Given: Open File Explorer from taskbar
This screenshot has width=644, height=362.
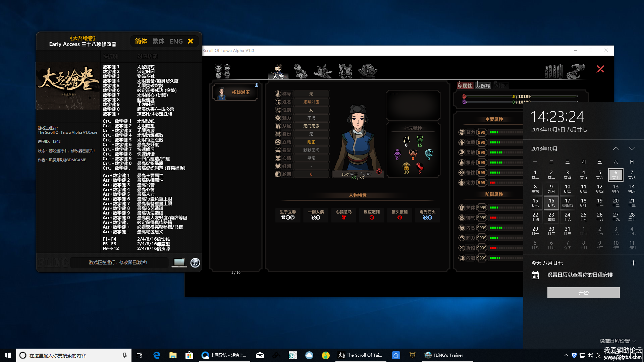Looking at the screenshot, I should point(173,355).
